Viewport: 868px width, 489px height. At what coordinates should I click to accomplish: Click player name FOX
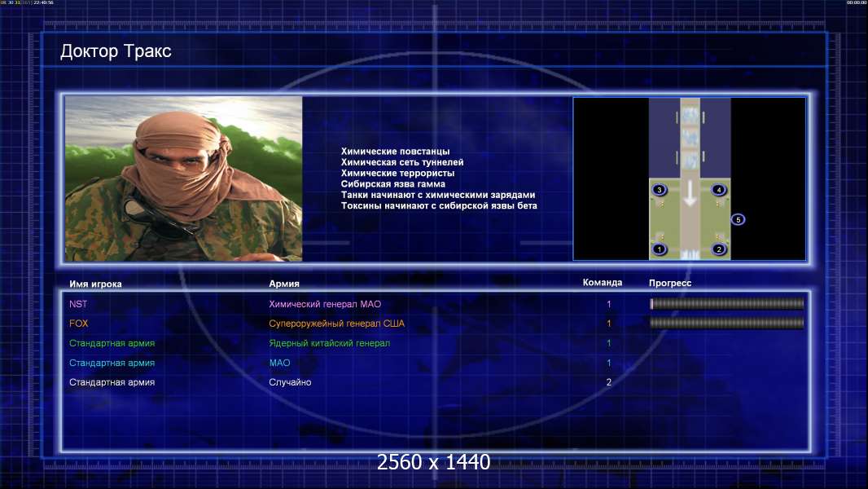tap(79, 324)
